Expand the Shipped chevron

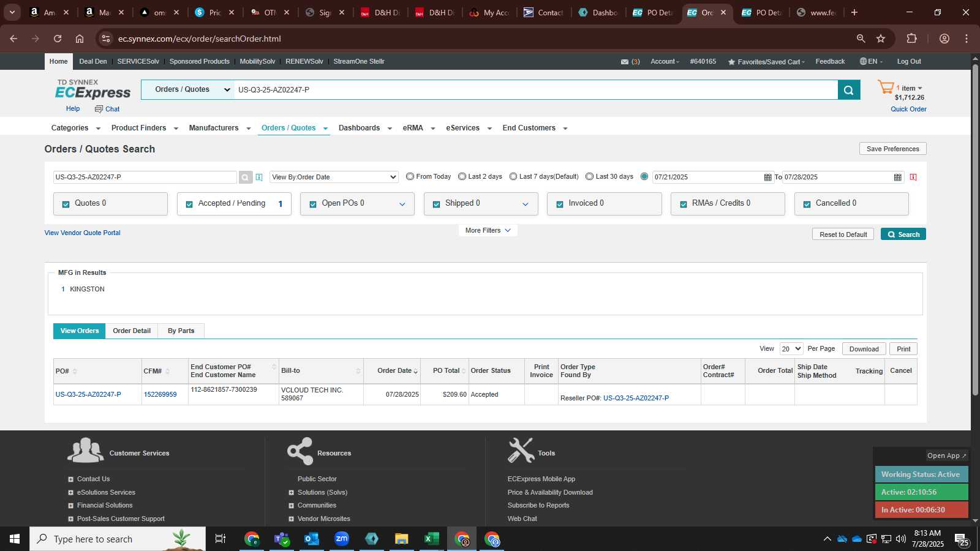coord(526,204)
